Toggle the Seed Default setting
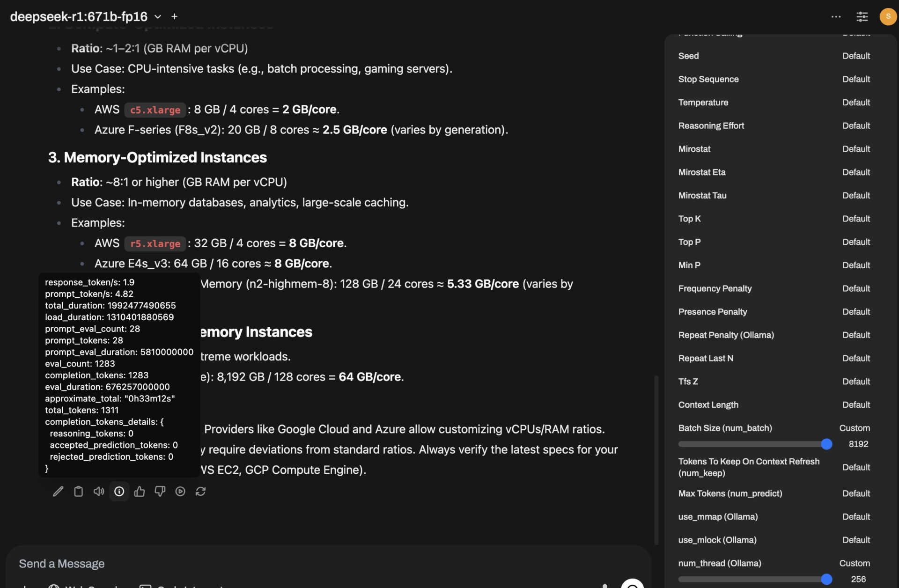Screen dimensions: 899x588 [856, 56]
